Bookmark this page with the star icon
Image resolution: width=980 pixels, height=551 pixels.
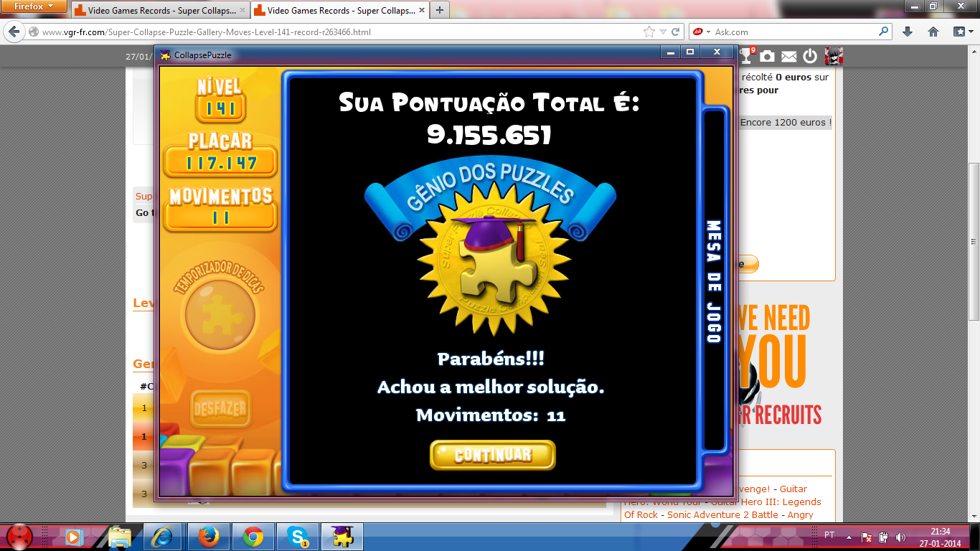649,32
